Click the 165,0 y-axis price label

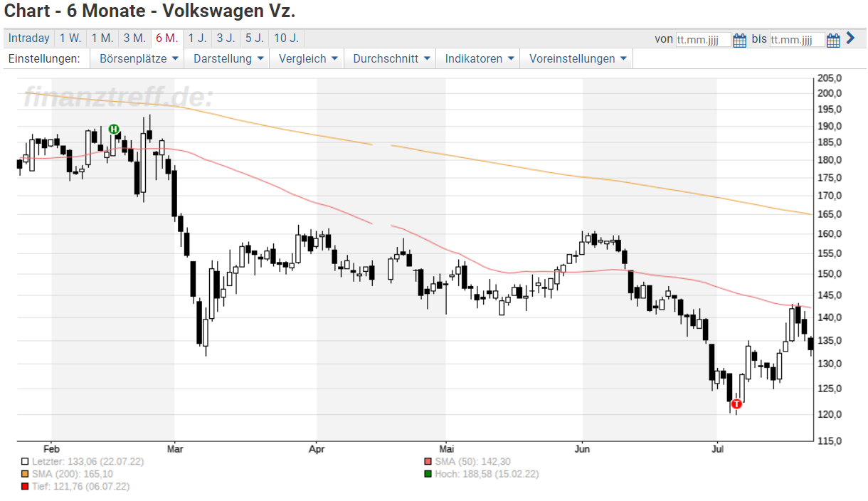[x=829, y=214]
